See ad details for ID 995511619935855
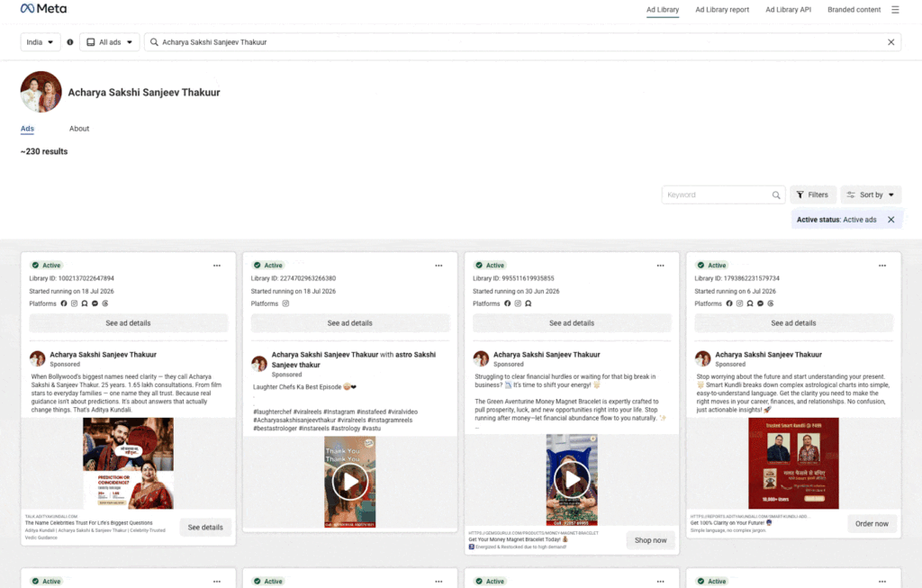This screenshot has height=588, width=922. (572, 323)
